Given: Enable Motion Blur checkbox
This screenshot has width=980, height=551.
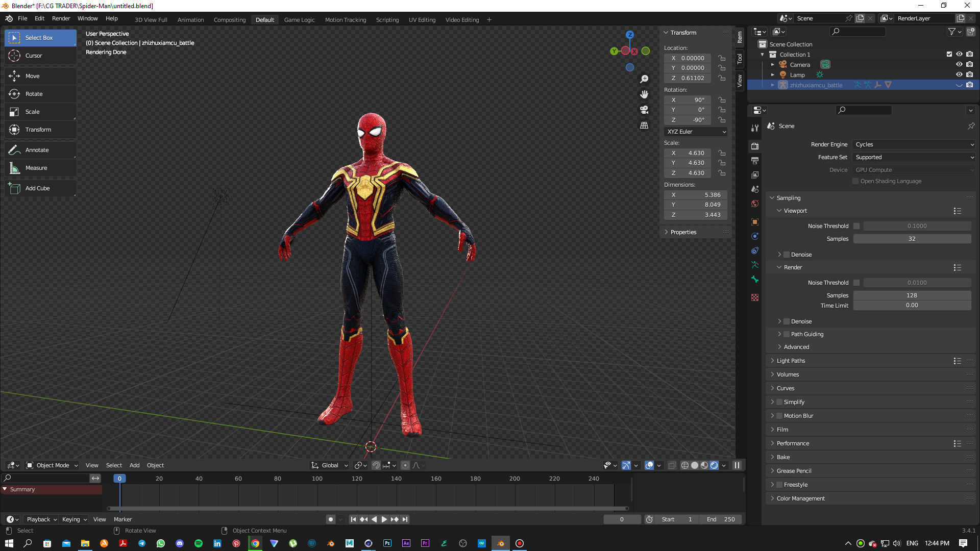Looking at the screenshot, I should [779, 416].
